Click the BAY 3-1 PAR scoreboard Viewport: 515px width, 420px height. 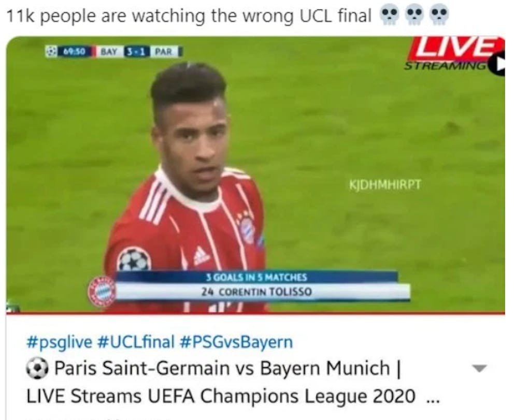[x=140, y=52]
